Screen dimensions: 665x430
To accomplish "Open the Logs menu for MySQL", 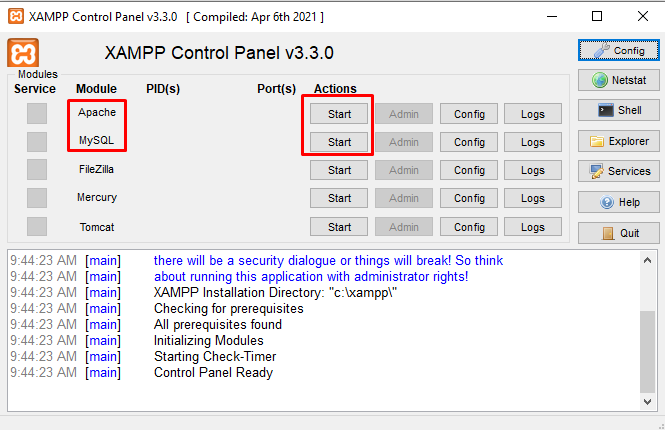I will click(533, 142).
